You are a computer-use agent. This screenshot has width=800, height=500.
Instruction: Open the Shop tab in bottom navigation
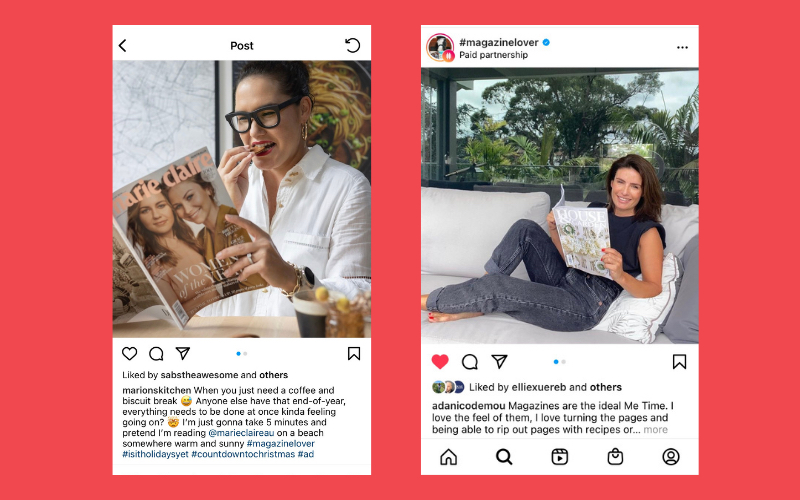point(615,457)
